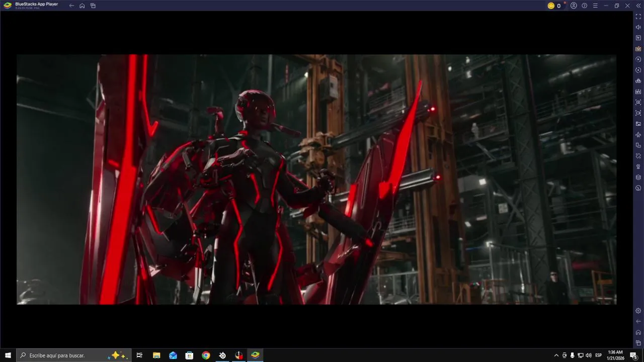Screen dimensions: 644x362
Task: Show hidden system tray icons
Action: [x=556, y=355]
